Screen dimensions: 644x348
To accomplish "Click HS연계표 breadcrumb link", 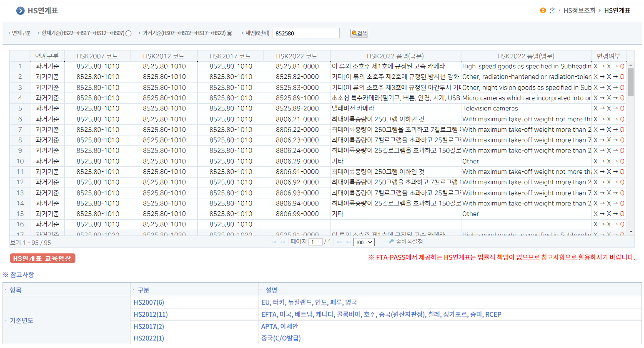I will pos(617,10).
